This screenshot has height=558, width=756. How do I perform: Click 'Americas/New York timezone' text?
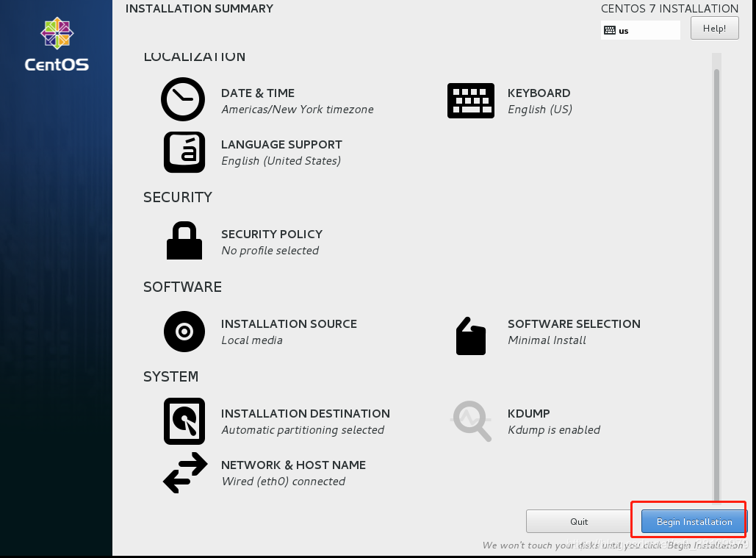[x=297, y=110]
